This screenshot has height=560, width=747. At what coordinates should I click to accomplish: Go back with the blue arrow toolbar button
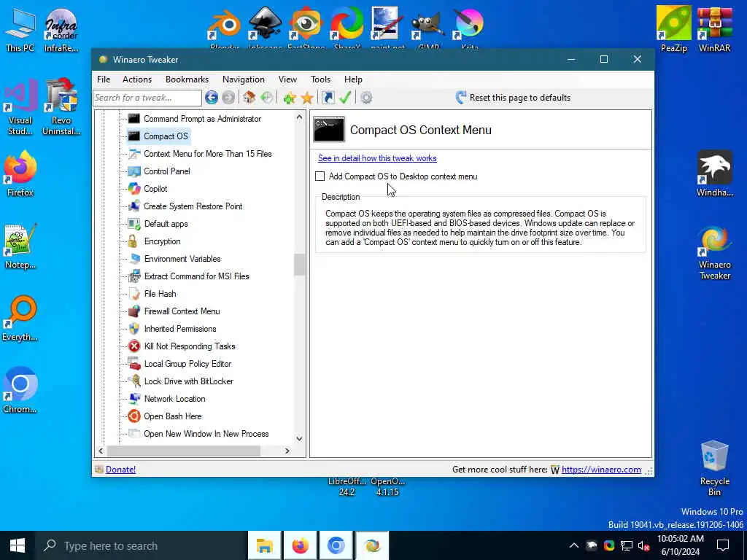coord(212,98)
